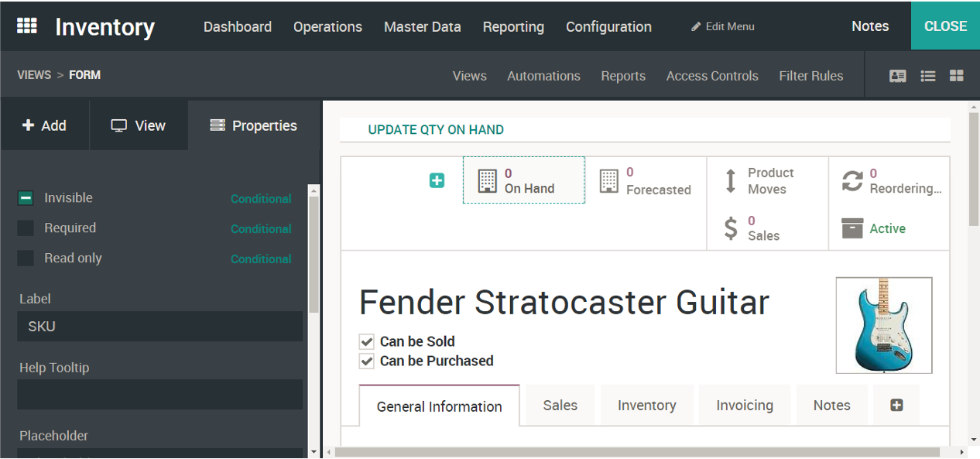
Task: Click the Sales dollar icon
Action: pyautogui.click(x=731, y=228)
